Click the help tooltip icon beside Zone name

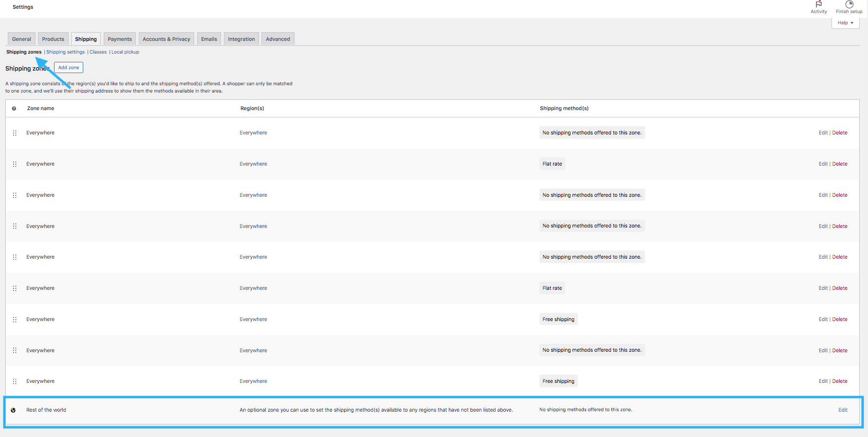14,109
